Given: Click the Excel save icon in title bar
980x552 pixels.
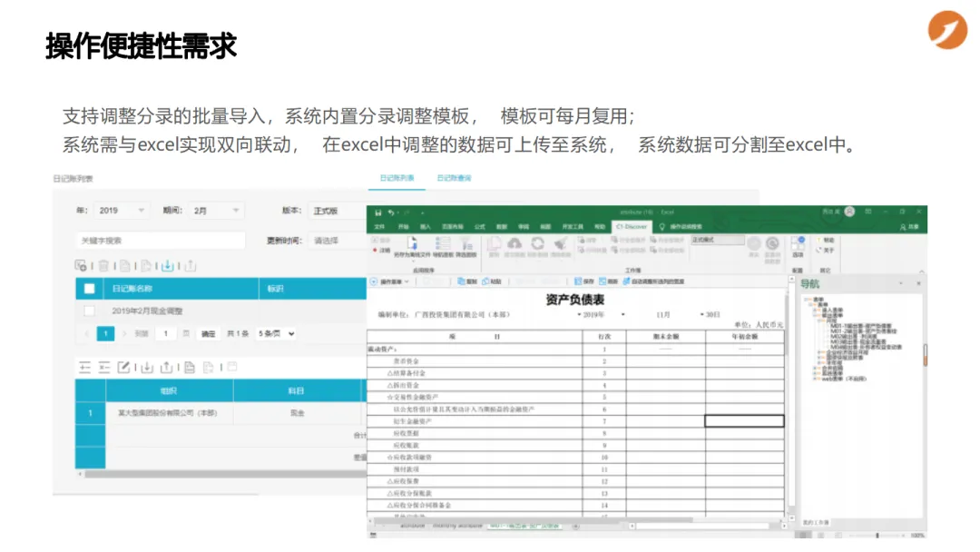Looking at the screenshot, I should 377,212.
